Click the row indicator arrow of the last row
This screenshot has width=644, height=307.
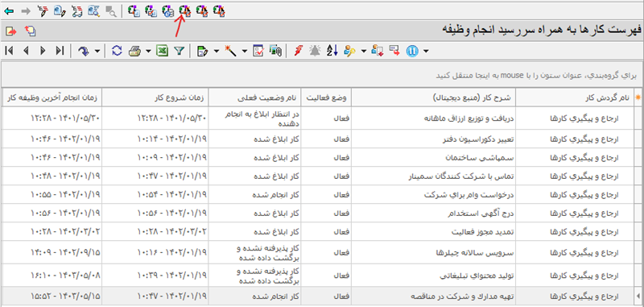[638, 295]
